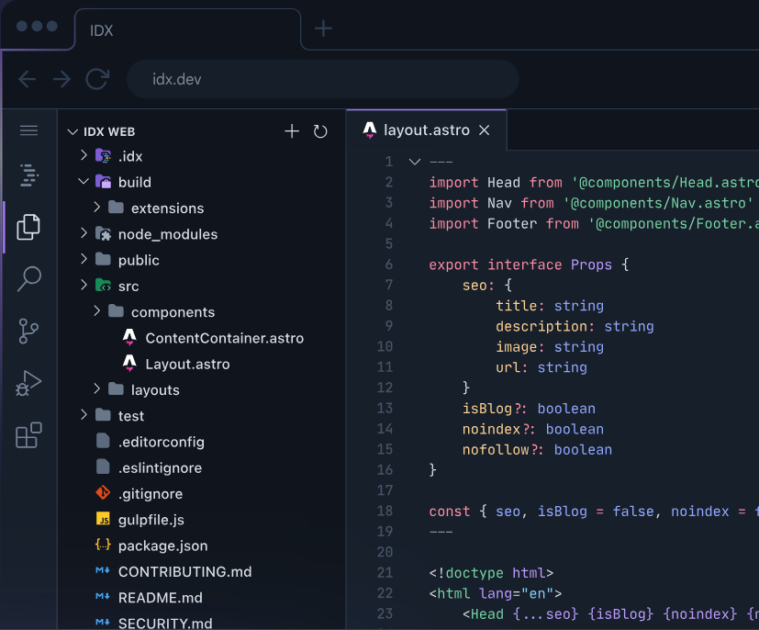The width and height of the screenshot is (759, 630).
Task: Open the package.json file
Action: click(163, 546)
